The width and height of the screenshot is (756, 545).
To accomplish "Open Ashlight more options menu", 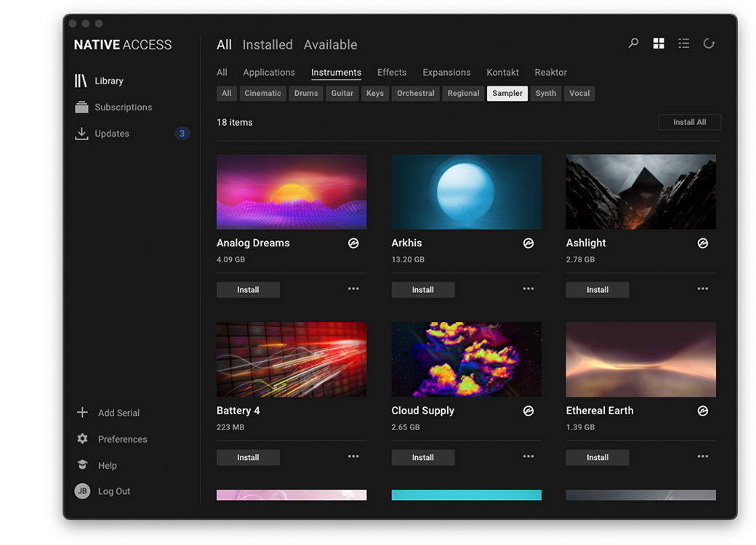I will [703, 288].
